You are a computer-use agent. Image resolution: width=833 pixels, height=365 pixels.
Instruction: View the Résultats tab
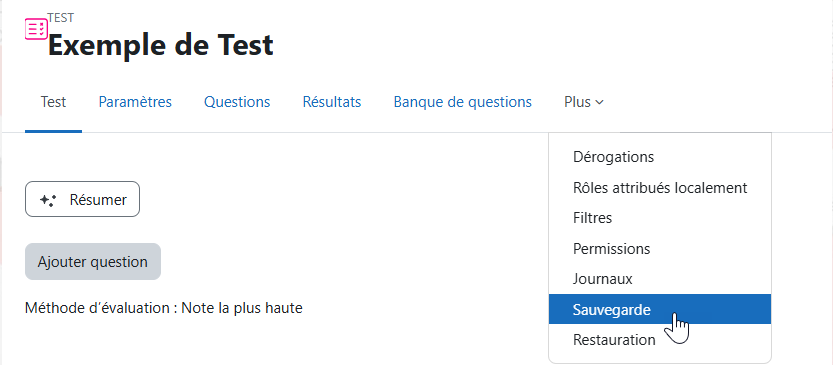[332, 102]
